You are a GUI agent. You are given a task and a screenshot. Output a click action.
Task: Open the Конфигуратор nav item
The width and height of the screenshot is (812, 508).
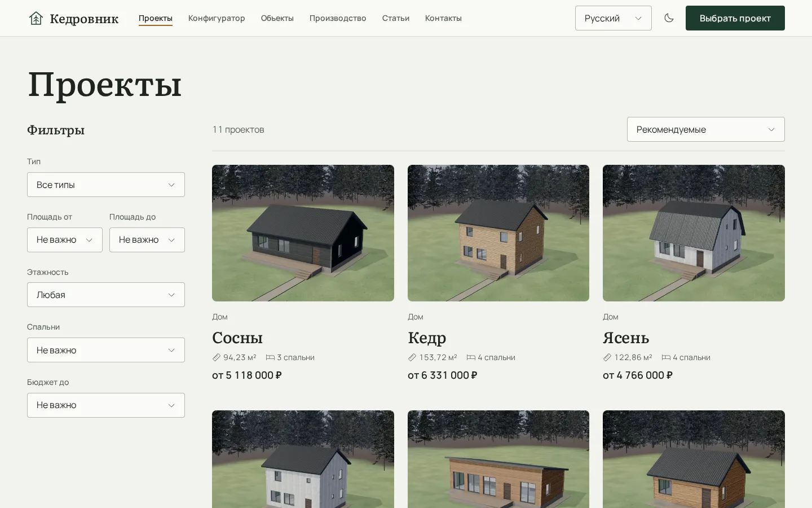[x=217, y=18]
